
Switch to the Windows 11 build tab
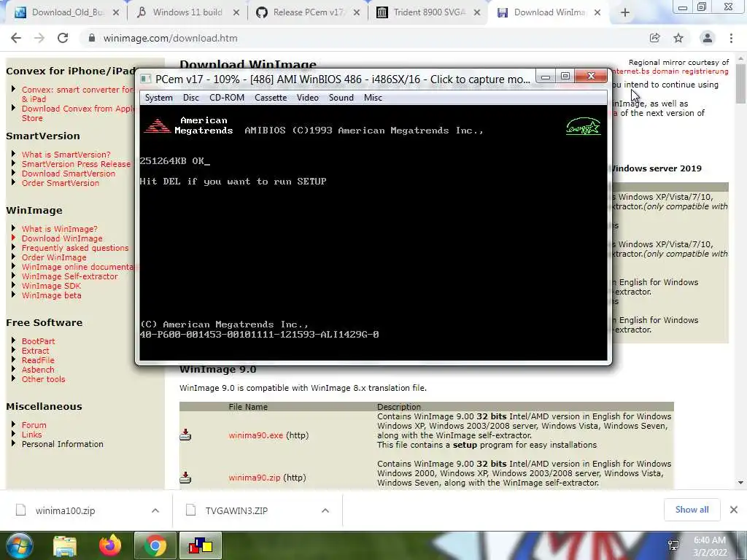tap(187, 12)
